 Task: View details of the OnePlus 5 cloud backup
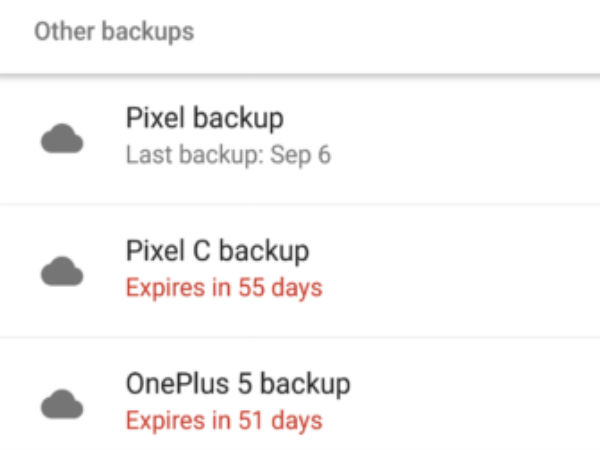coord(300,394)
